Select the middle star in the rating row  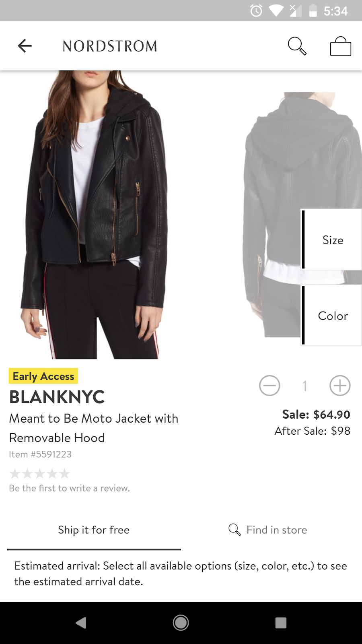(40, 474)
